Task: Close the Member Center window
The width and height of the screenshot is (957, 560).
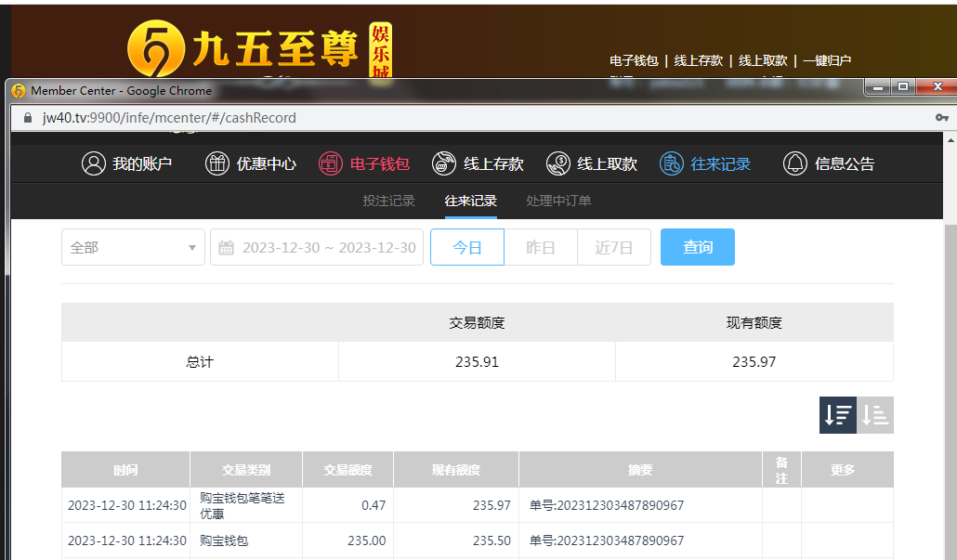Action: (937, 86)
